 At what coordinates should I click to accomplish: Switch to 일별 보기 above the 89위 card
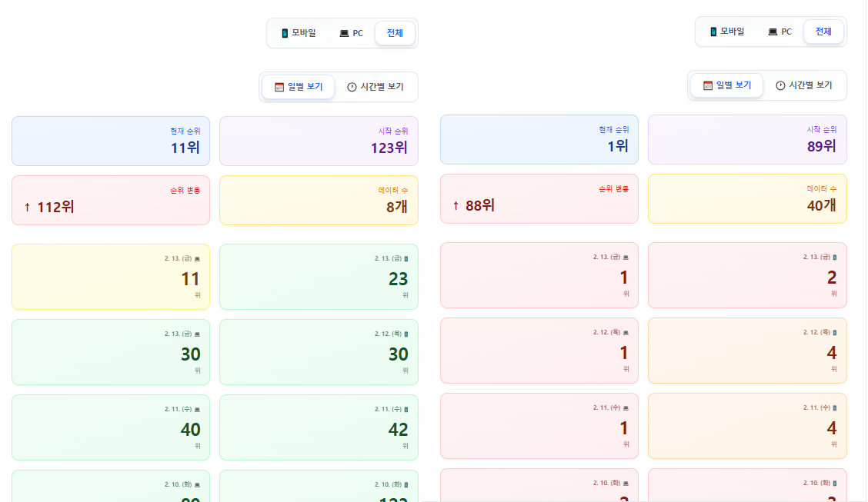click(x=726, y=85)
